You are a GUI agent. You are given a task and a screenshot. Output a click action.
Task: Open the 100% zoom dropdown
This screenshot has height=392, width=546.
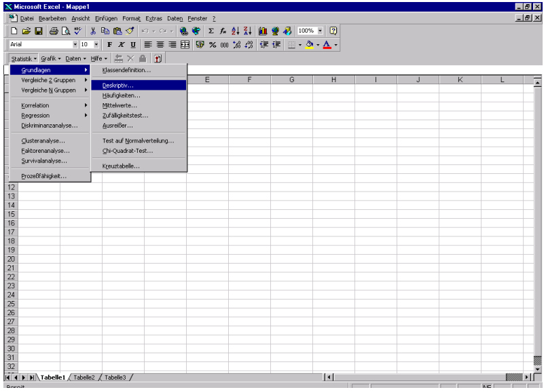point(321,31)
